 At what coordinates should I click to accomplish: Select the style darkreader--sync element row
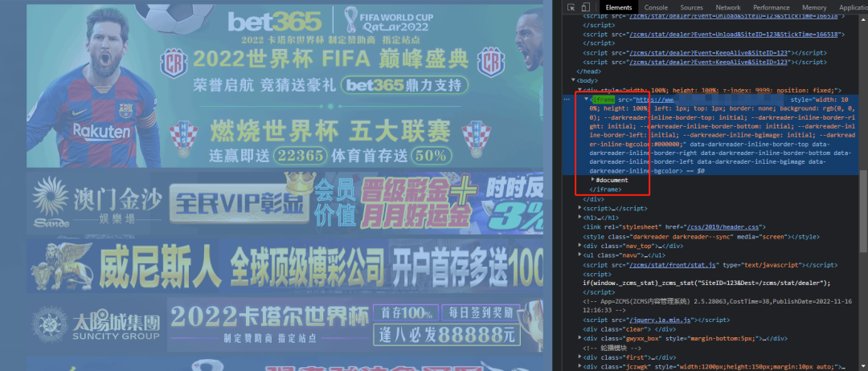point(701,237)
